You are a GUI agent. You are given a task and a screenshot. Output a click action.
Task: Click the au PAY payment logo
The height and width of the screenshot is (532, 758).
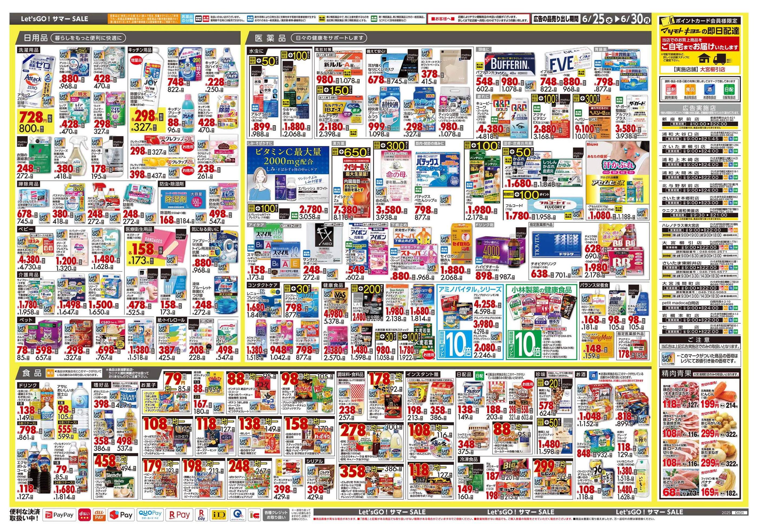(x=99, y=514)
